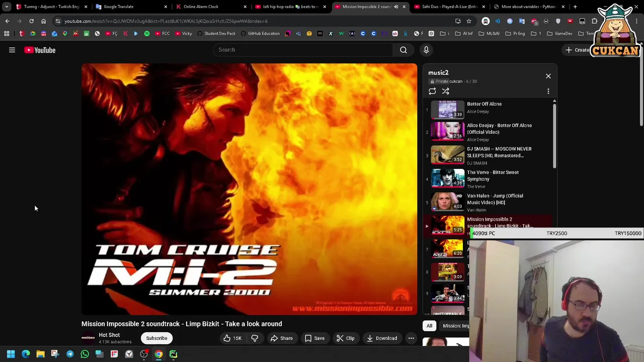
Task: Open the YouTube guide hamburger menu
Action: 12,50
